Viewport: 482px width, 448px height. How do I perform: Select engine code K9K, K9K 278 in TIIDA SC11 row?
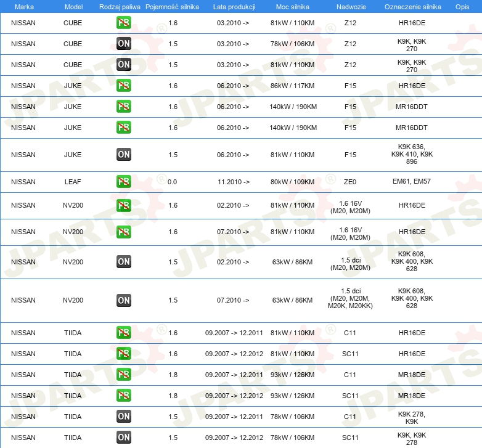coord(412,439)
